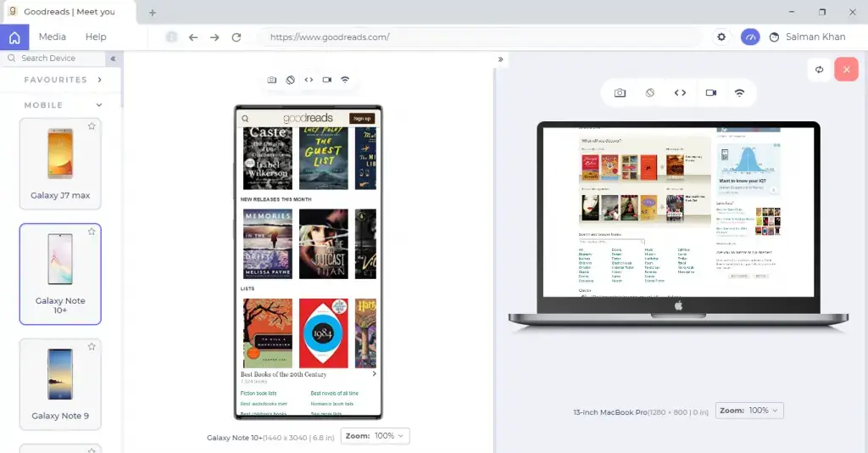Image resolution: width=868 pixels, height=453 pixels.
Task: Collapse the MOBILE device section
Action: click(99, 105)
